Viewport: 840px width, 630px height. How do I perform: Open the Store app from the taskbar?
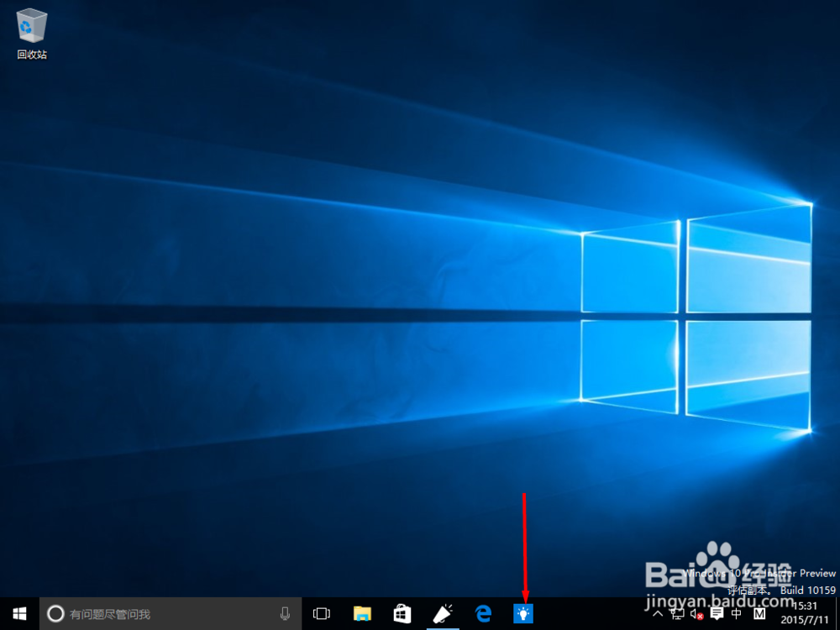coord(402,613)
